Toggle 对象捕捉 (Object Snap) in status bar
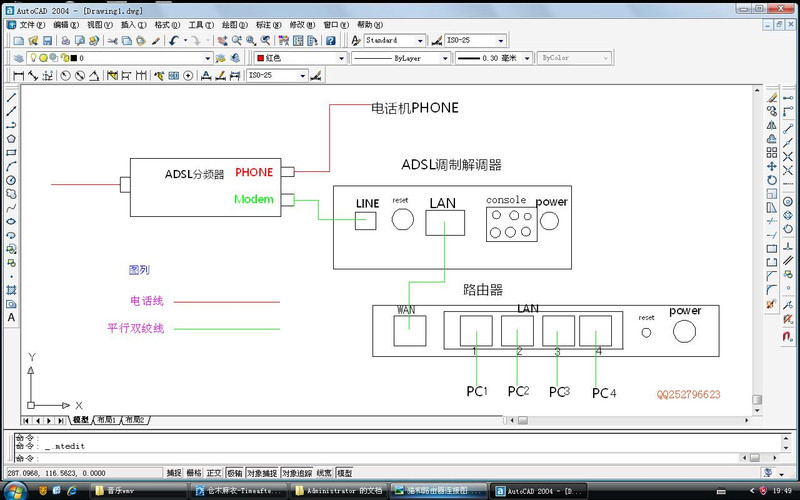The image size is (800, 500). point(260,472)
